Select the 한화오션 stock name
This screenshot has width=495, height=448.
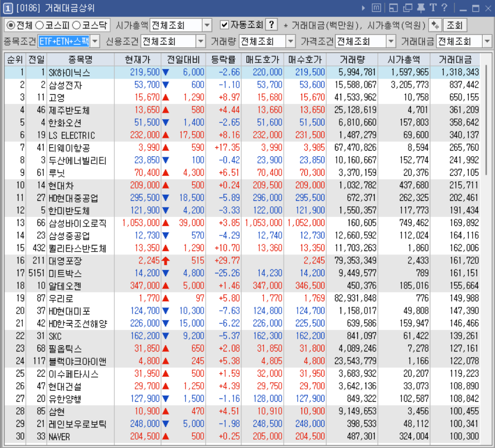[x=65, y=123]
